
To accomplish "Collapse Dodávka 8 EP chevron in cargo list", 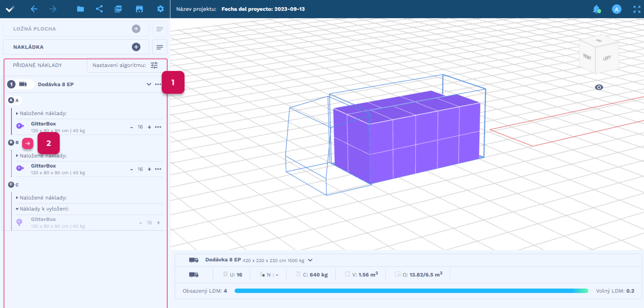I will (149, 84).
